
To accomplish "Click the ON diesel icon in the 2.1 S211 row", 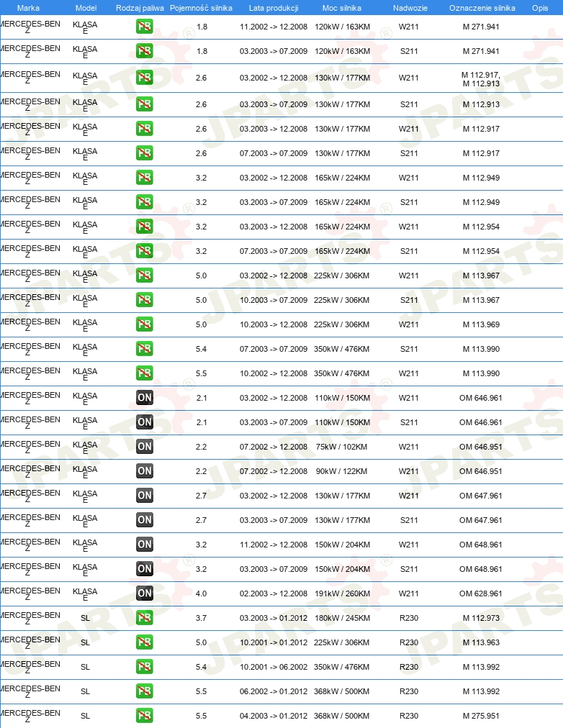I will coord(145,422).
